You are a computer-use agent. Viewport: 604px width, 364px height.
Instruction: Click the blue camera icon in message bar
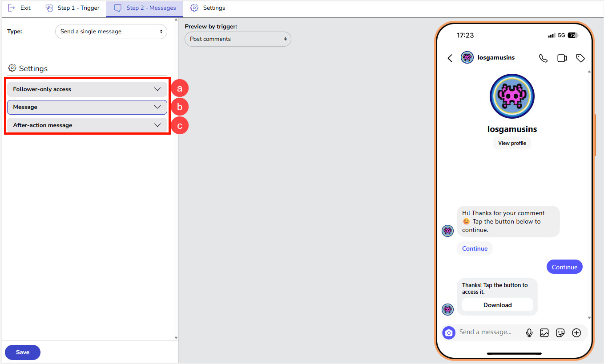(x=449, y=332)
